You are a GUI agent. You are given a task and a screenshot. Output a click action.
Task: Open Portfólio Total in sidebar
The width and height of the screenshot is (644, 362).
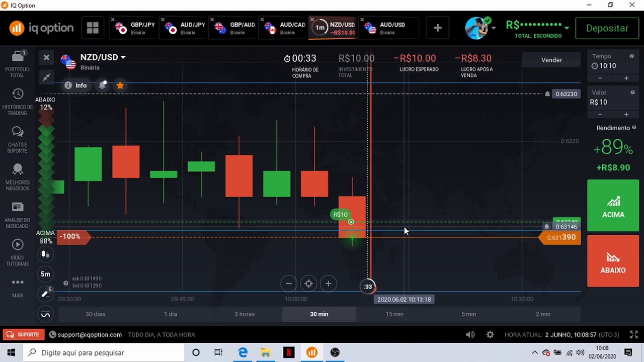click(18, 64)
